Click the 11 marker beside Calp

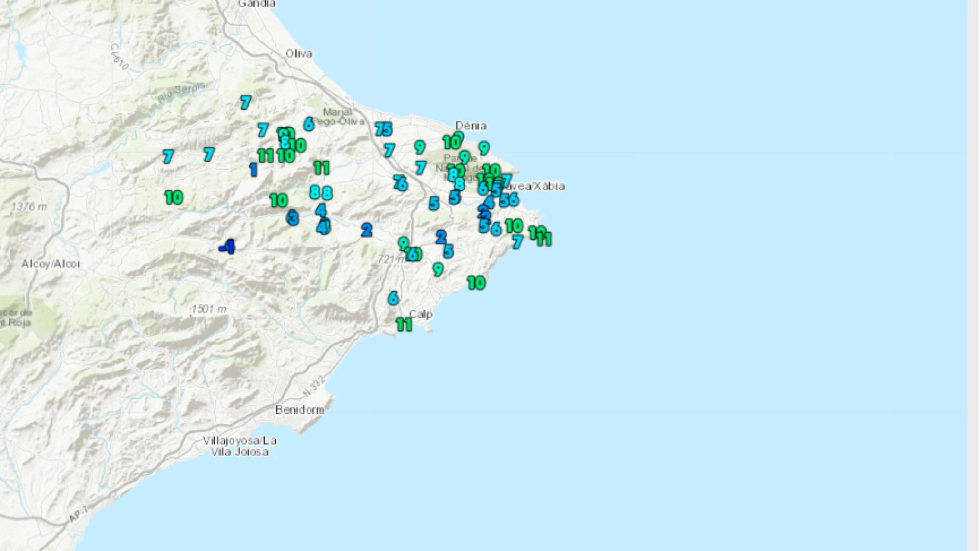tap(404, 325)
